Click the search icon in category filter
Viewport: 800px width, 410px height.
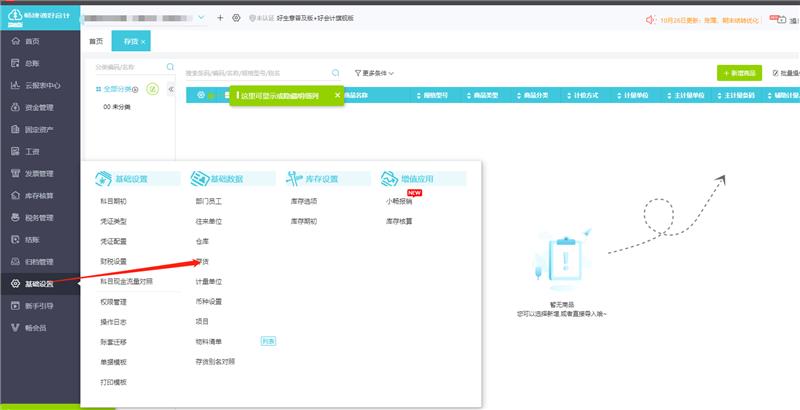click(170, 67)
